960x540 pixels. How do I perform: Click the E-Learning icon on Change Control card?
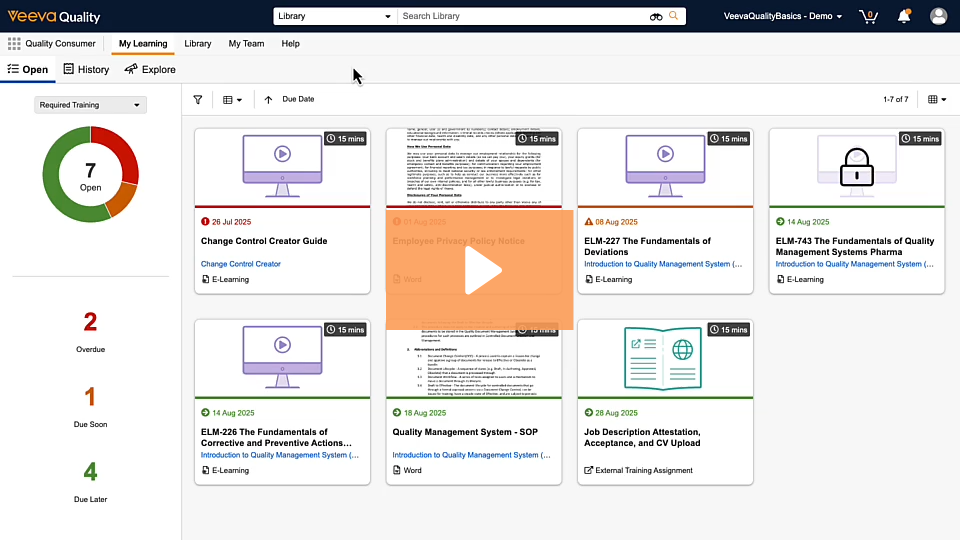(205, 279)
